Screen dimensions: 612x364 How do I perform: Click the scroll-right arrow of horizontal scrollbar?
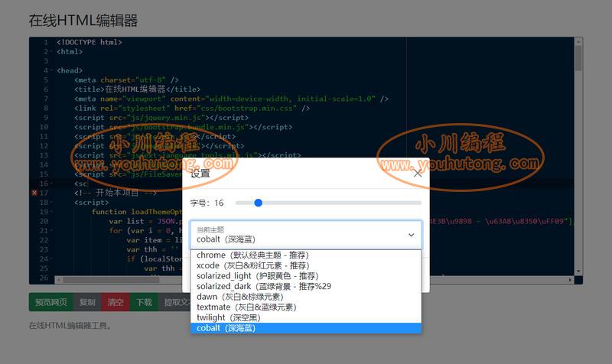pyautogui.click(x=570, y=280)
